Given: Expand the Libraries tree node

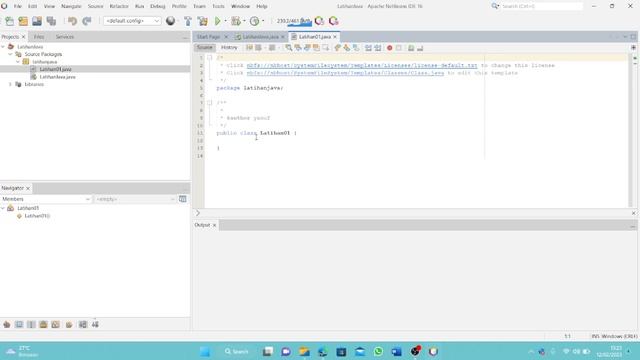Looking at the screenshot, I should click(11, 84).
